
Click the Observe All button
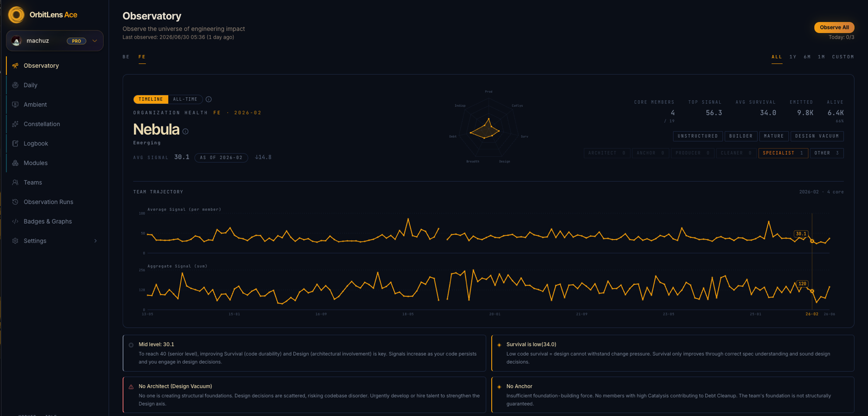pos(834,27)
